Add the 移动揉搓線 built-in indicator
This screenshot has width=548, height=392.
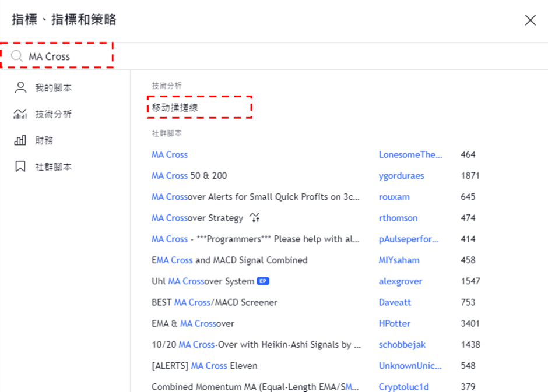(x=175, y=108)
